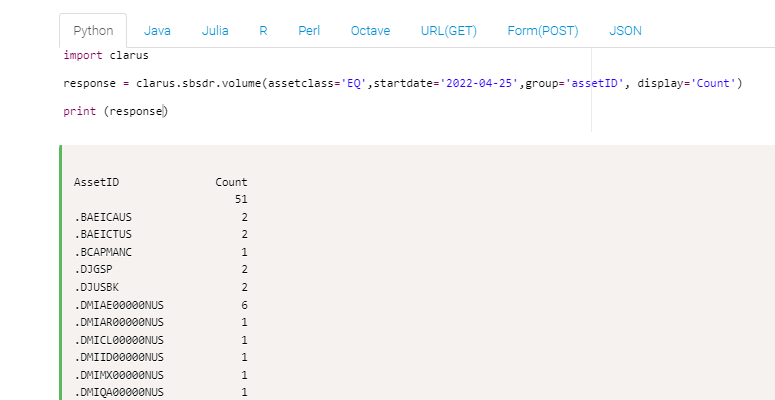The height and width of the screenshot is (400, 775).
Task: Click the AssetID column header in output
Action: 96,182
